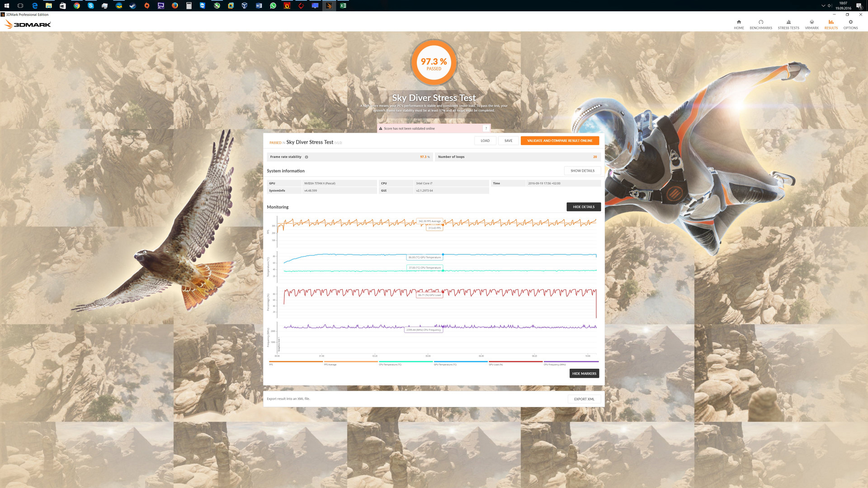Viewport: 868px width, 488px height.
Task: Export the result to XML
Action: click(x=584, y=399)
